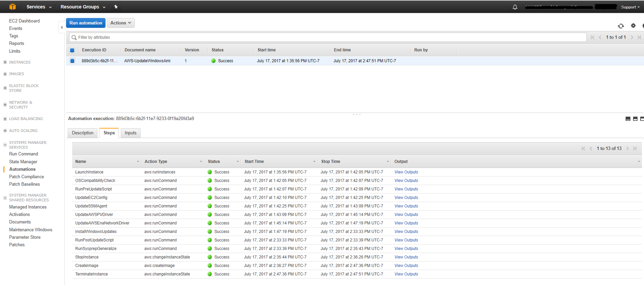Viewport: 644px width, 285px height.
Task: Open EC2 Dashboard in sidebar
Action: tap(25, 21)
